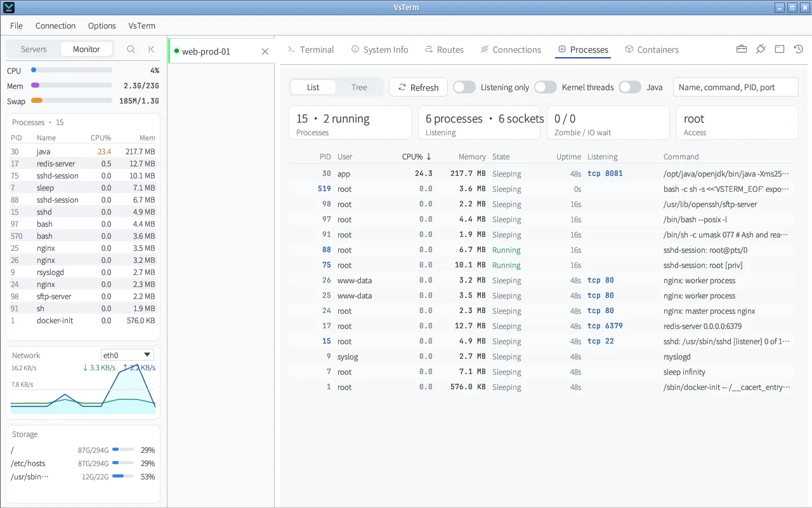Switch to the Containers tab
812x508 pixels.
[x=652, y=50]
